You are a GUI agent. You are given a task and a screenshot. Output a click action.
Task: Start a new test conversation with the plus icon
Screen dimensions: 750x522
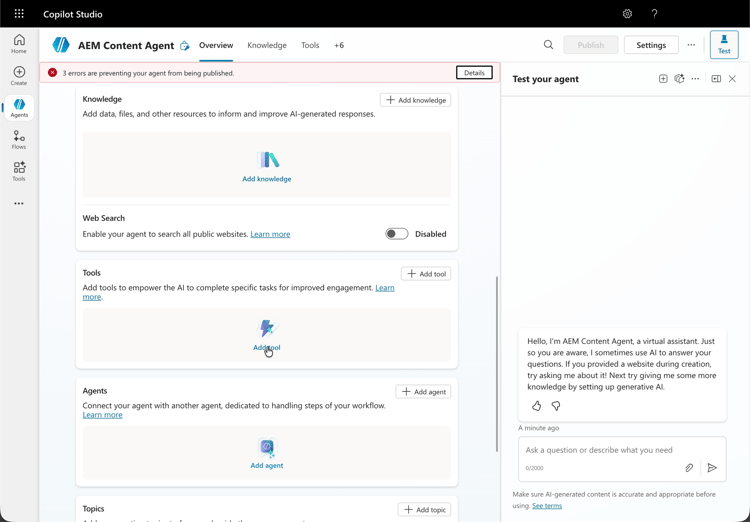[x=663, y=79]
